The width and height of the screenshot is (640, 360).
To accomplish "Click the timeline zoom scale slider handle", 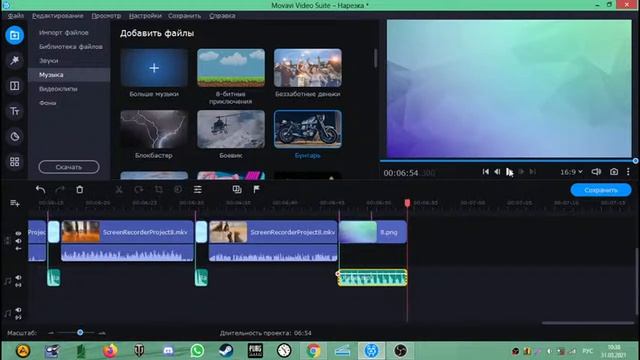I will click(80, 333).
